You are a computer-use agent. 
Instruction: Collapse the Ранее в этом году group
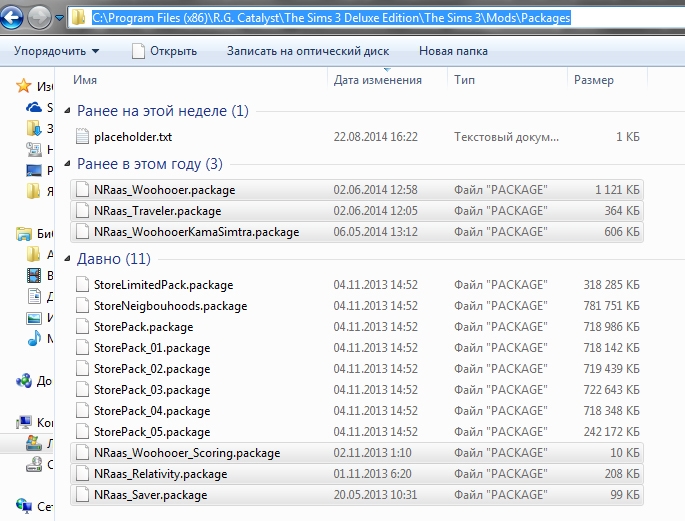click(67, 164)
